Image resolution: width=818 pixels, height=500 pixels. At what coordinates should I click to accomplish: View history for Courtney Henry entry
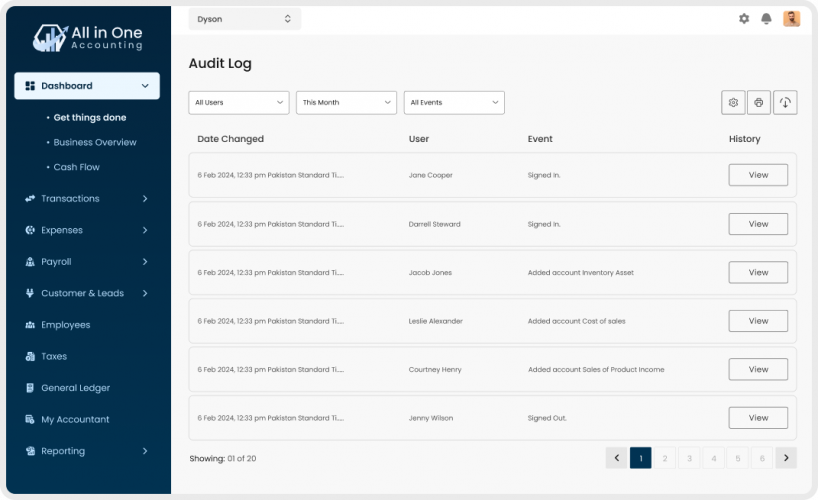(758, 369)
